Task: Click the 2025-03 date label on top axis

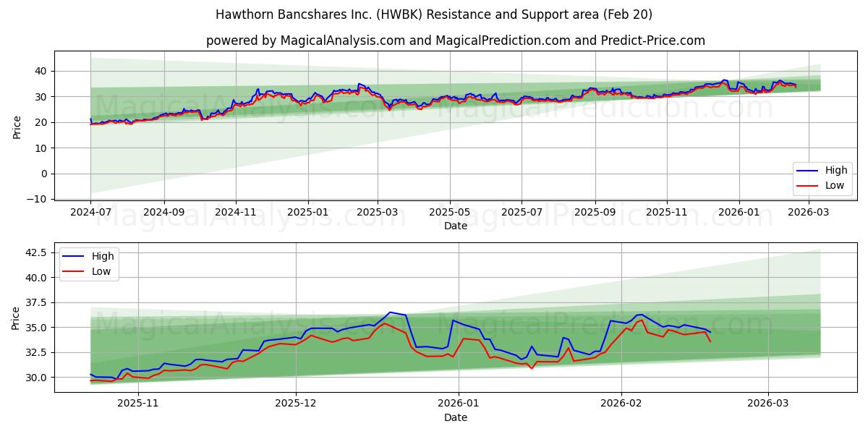Action: tap(378, 213)
